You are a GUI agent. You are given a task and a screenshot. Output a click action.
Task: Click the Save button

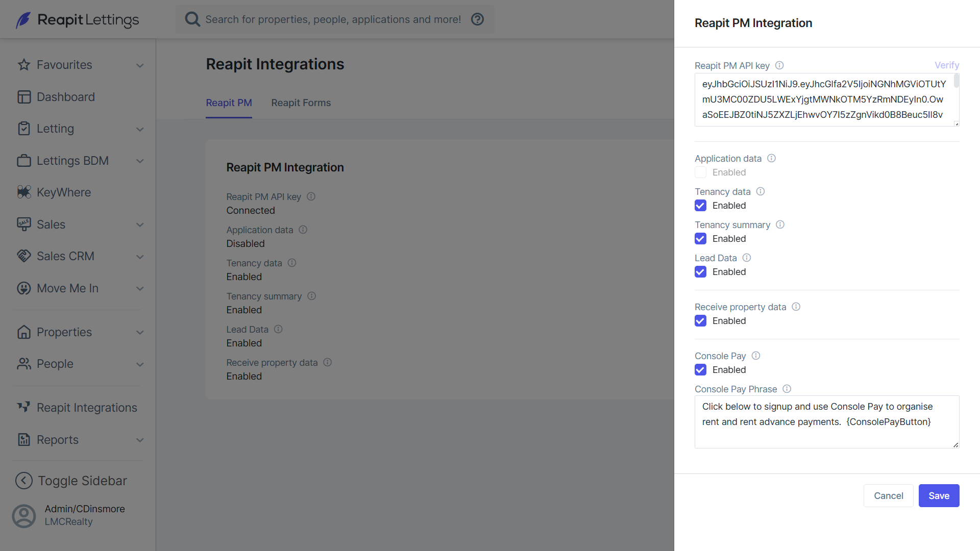939,495
